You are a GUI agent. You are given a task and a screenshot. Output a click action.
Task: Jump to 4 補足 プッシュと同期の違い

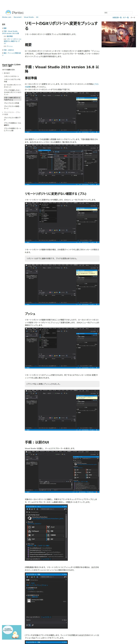tap(11, 54)
